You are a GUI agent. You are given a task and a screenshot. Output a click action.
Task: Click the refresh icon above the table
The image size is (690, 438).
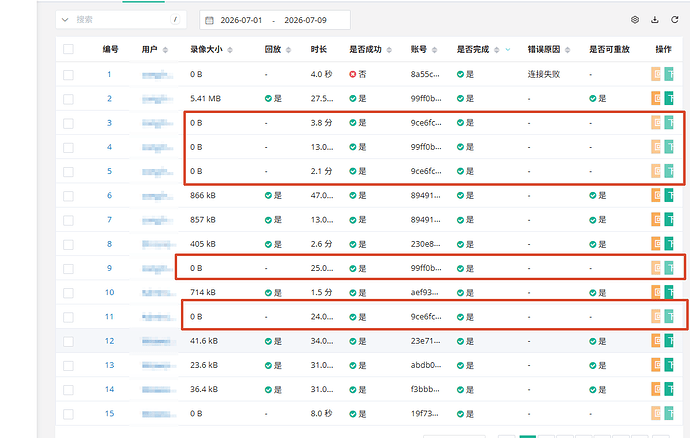point(674,19)
